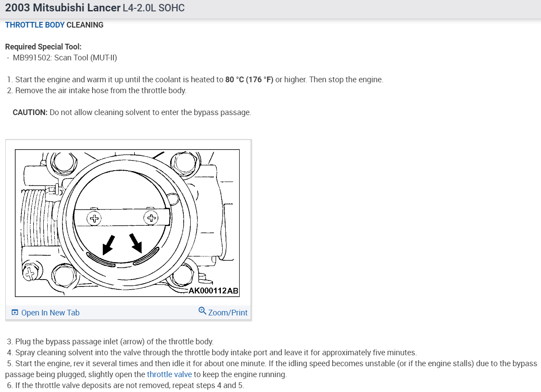Open the THROTTLE BODY link in the heading
The width and height of the screenshot is (541, 392).
(x=35, y=25)
